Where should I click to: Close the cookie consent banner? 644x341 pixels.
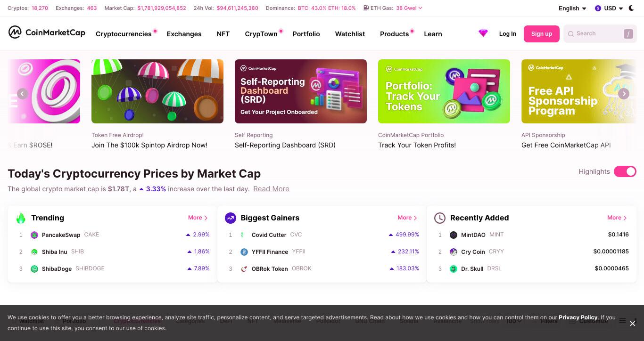click(x=633, y=323)
